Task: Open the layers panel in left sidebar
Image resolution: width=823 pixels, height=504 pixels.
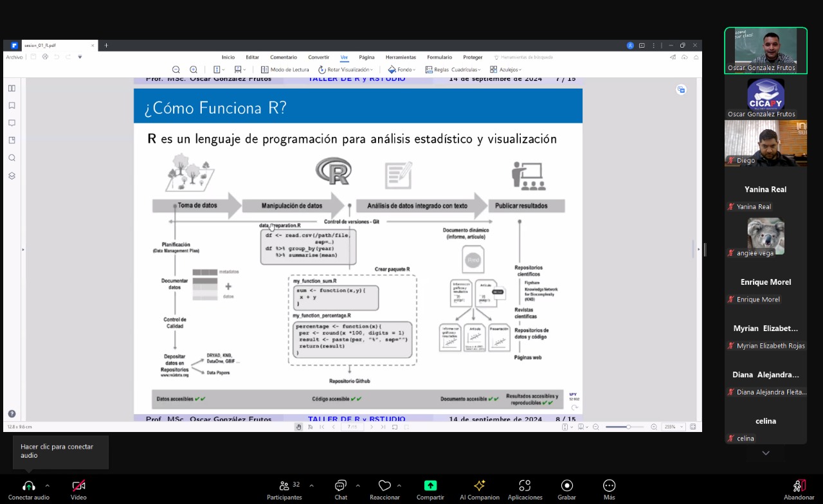Action: point(12,175)
